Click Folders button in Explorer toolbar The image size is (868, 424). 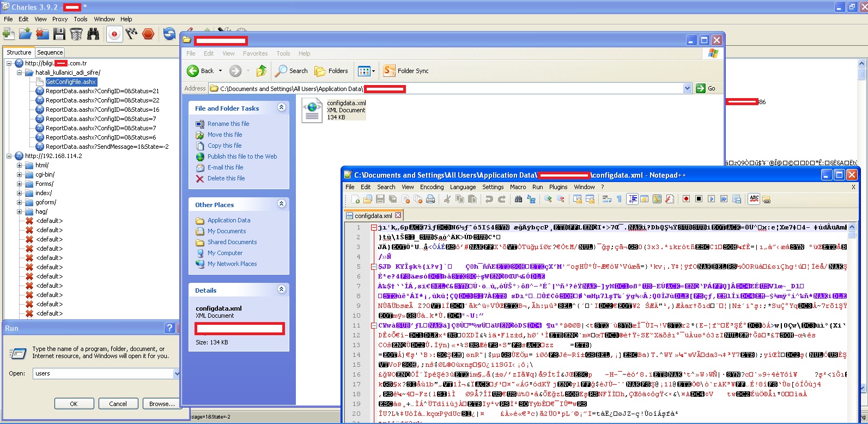click(331, 71)
